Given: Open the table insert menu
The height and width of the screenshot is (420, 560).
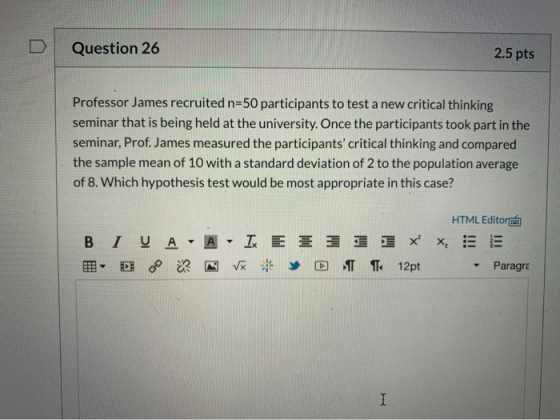Looking at the screenshot, I should coord(94,266).
